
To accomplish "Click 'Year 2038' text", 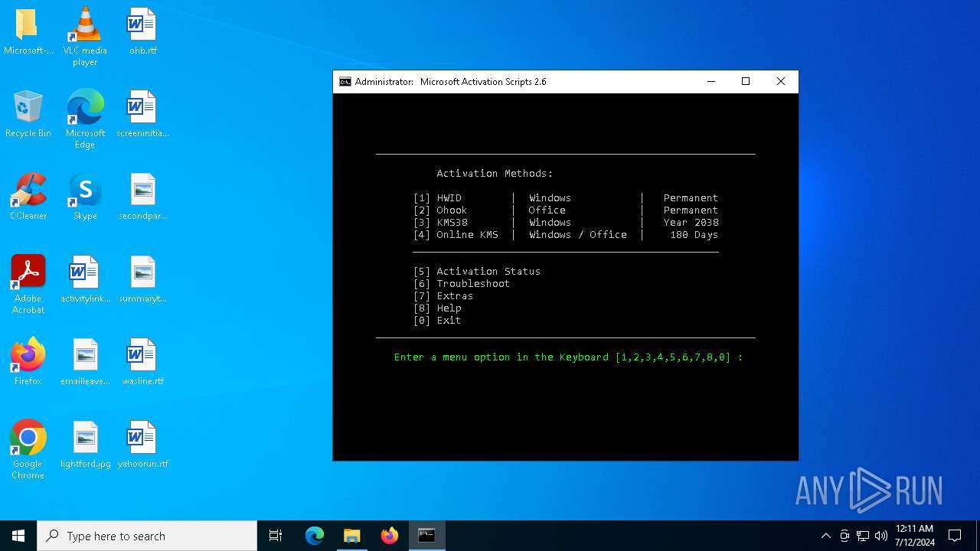I will click(x=691, y=223).
